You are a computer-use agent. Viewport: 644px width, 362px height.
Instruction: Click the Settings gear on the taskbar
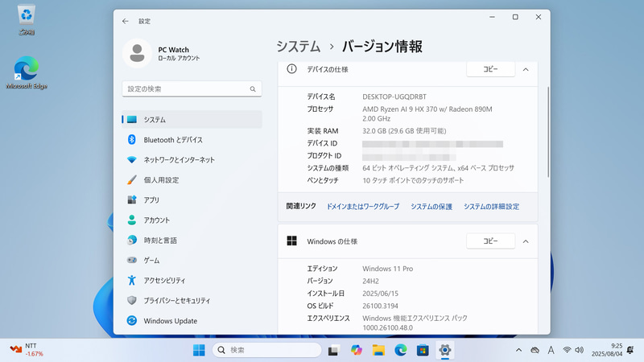point(445,350)
